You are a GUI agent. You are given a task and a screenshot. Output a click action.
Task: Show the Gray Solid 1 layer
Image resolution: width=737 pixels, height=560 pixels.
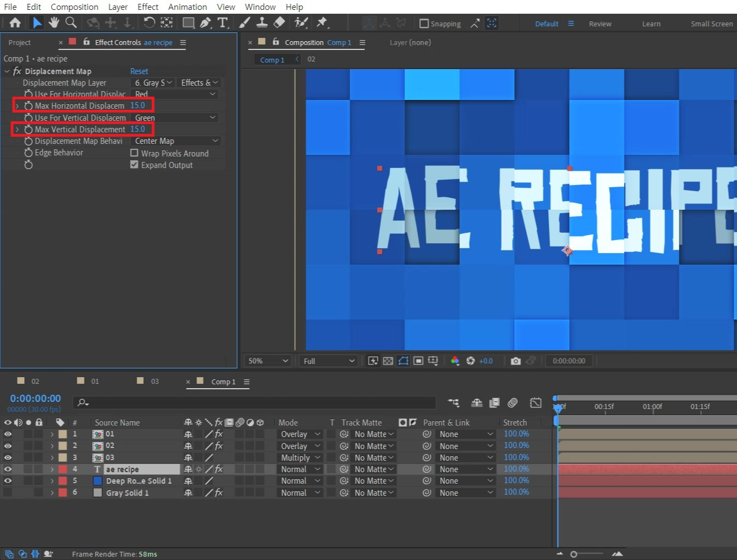pyautogui.click(x=8, y=492)
